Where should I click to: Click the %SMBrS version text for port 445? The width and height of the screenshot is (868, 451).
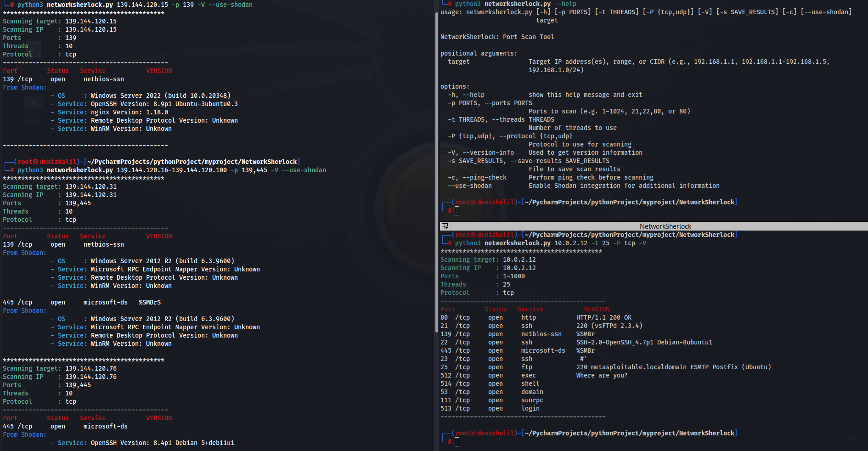[150, 302]
